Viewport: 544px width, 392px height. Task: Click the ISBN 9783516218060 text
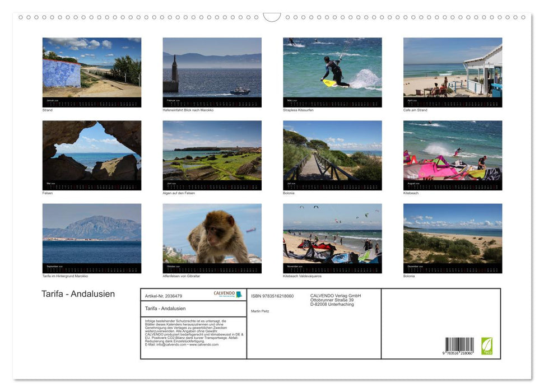(272, 296)
